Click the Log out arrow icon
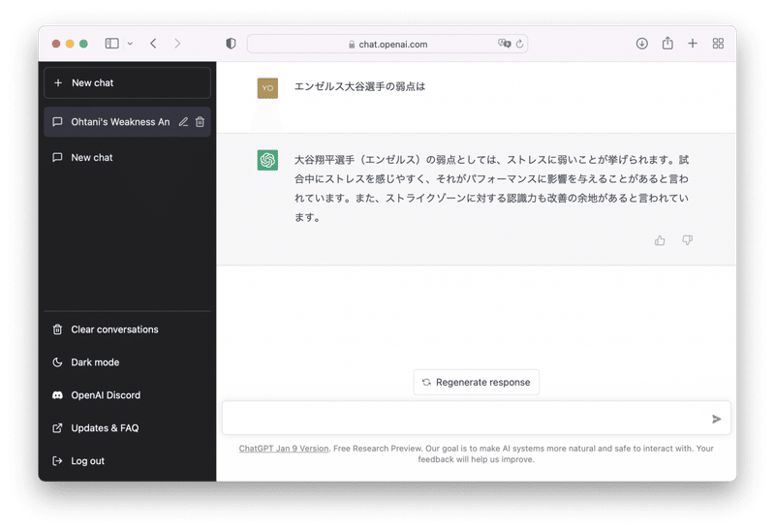Image resolution: width=775 pixels, height=532 pixels. (57, 461)
